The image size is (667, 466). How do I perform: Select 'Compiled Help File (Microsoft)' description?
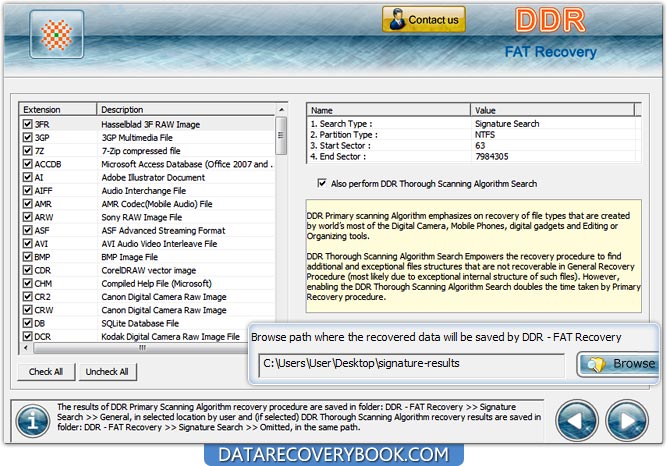tap(157, 283)
